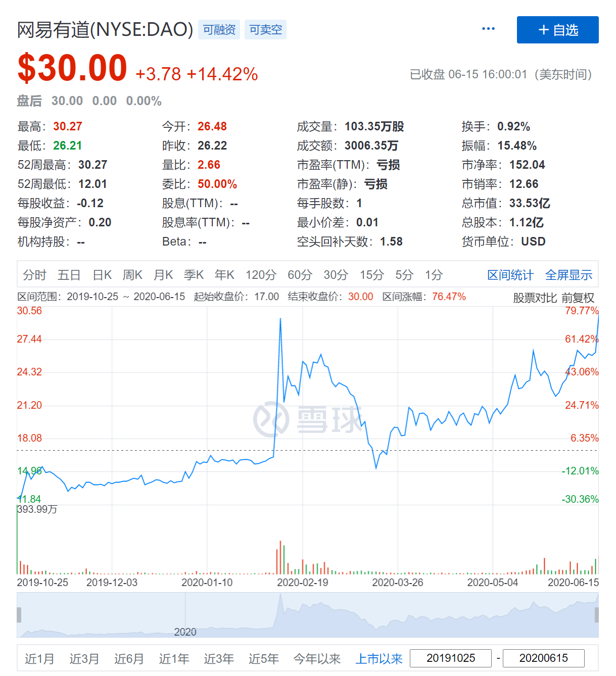Select the 周K chart tab

(132, 275)
